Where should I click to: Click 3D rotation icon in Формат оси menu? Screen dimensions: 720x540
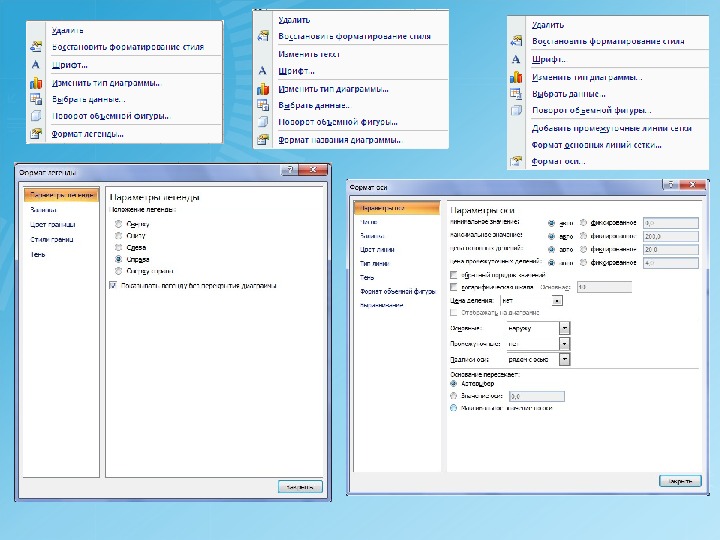[x=516, y=110]
